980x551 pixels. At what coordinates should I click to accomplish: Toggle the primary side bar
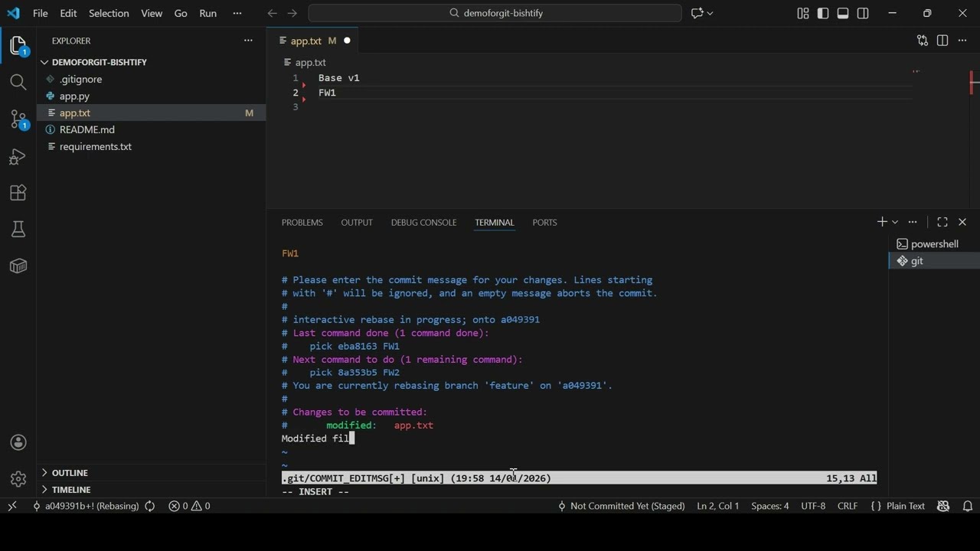823,13
